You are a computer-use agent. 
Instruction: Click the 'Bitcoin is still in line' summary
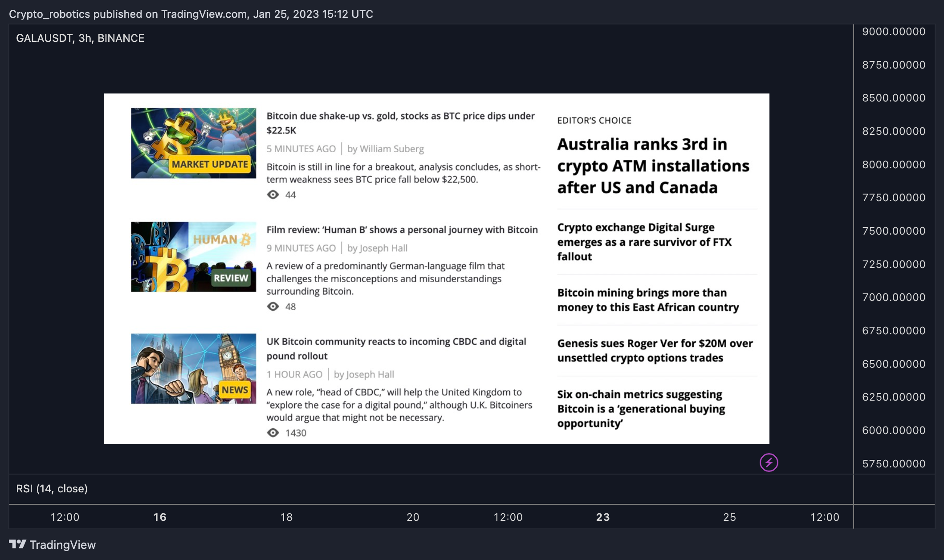coord(403,173)
